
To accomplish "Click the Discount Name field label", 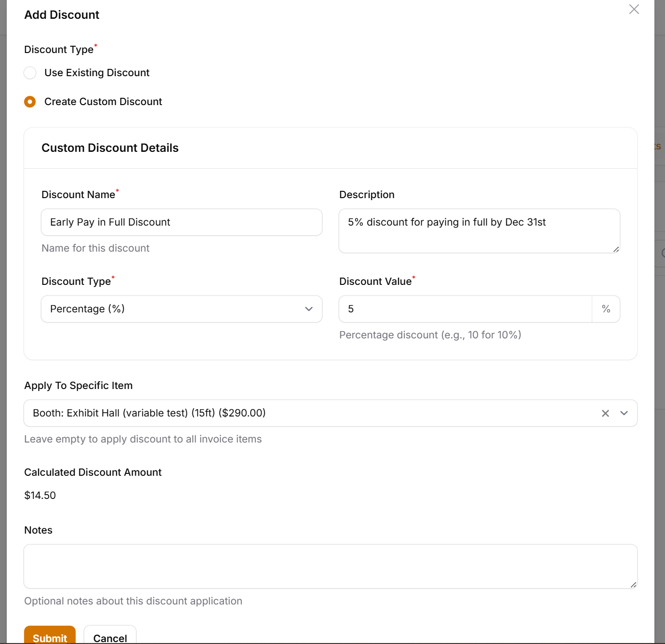I will pos(78,195).
